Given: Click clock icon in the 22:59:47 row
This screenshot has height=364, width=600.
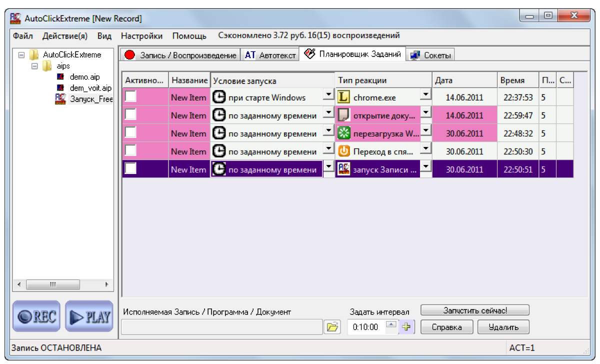Looking at the screenshot, I should click(x=219, y=115).
